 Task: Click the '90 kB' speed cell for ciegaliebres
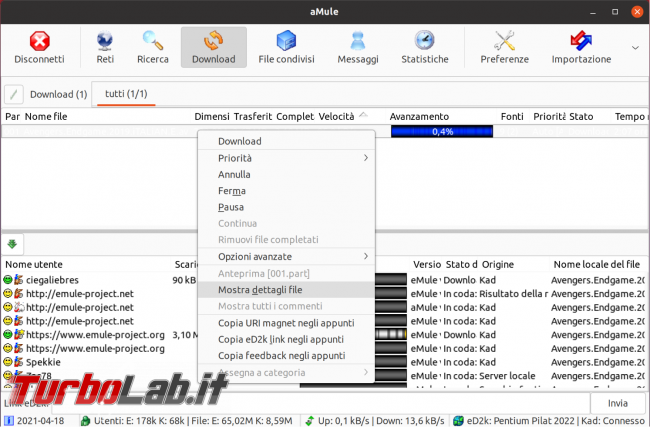[184, 280]
